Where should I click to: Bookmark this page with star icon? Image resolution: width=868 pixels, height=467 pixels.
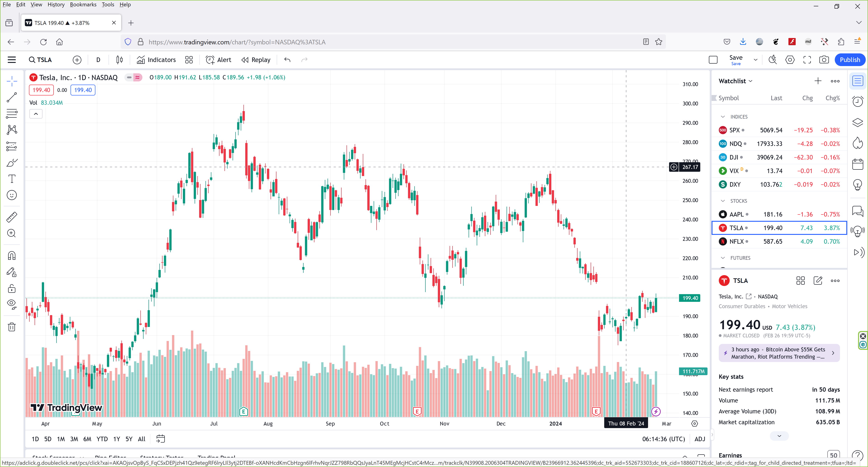(x=658, y=42)
